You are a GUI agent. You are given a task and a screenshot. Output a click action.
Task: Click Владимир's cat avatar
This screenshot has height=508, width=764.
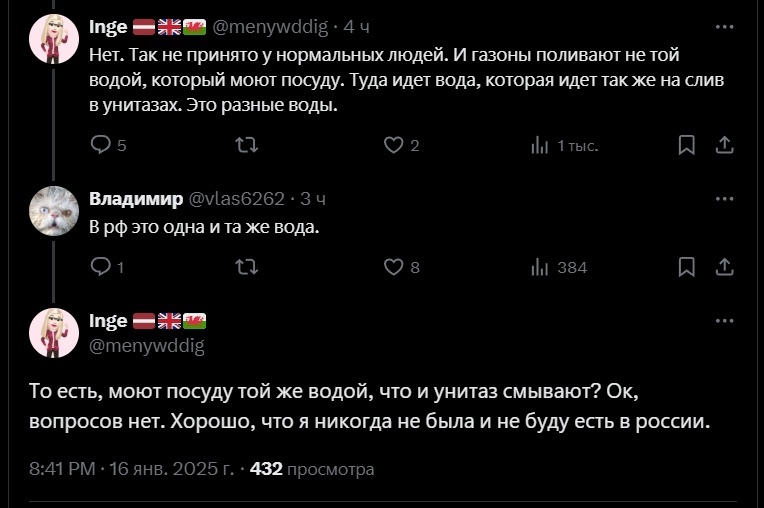point(54,211)
